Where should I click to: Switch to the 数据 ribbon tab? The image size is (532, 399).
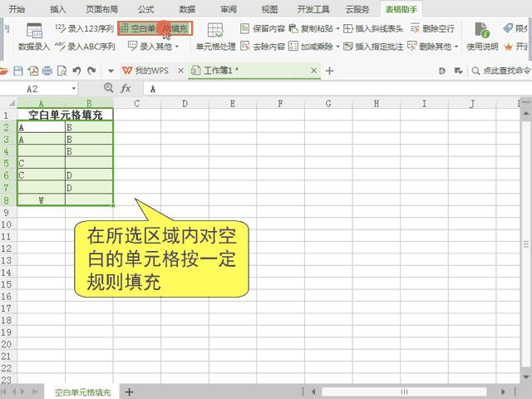(x=187, y=9)
